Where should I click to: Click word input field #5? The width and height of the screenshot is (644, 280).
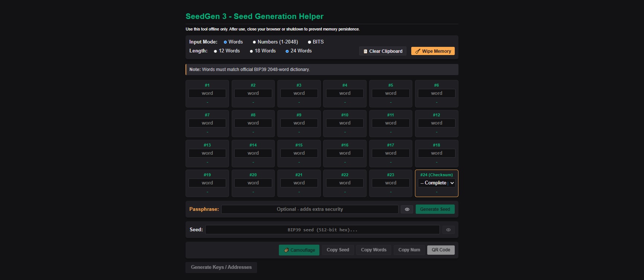tap(391, 93)
